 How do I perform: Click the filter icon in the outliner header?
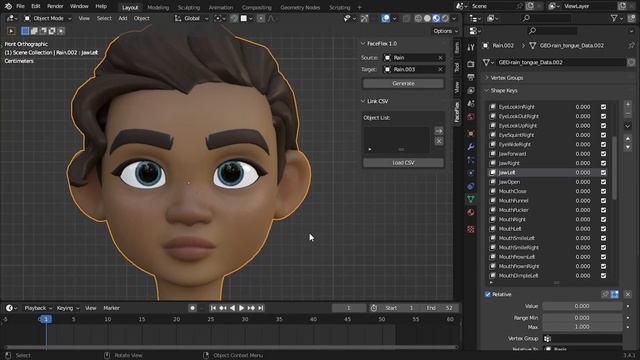pyautogui.click(x=614, y=18)
